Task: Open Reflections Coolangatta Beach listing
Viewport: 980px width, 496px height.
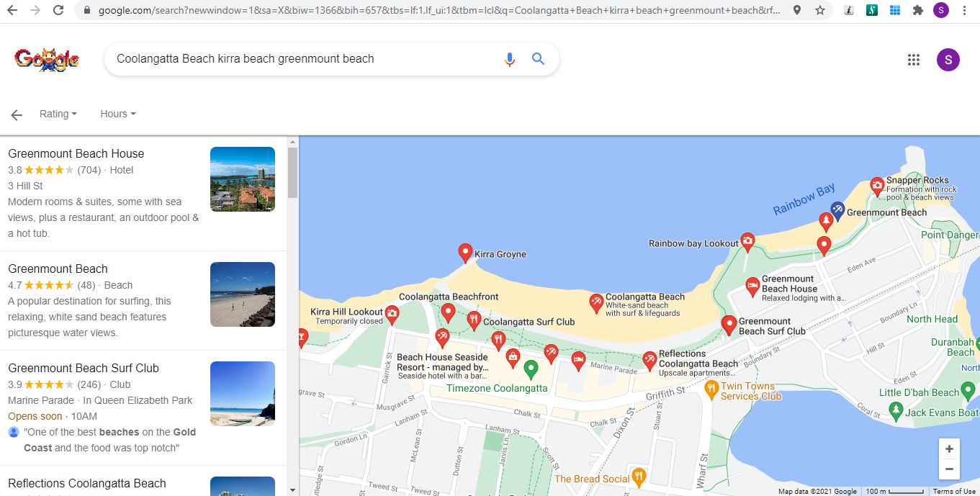Action: click(x=87, y=483)
